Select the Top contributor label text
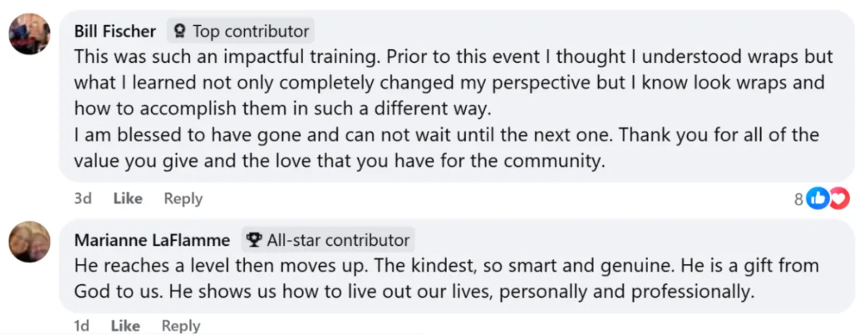868x334 pixels. (x=250, y=31)
